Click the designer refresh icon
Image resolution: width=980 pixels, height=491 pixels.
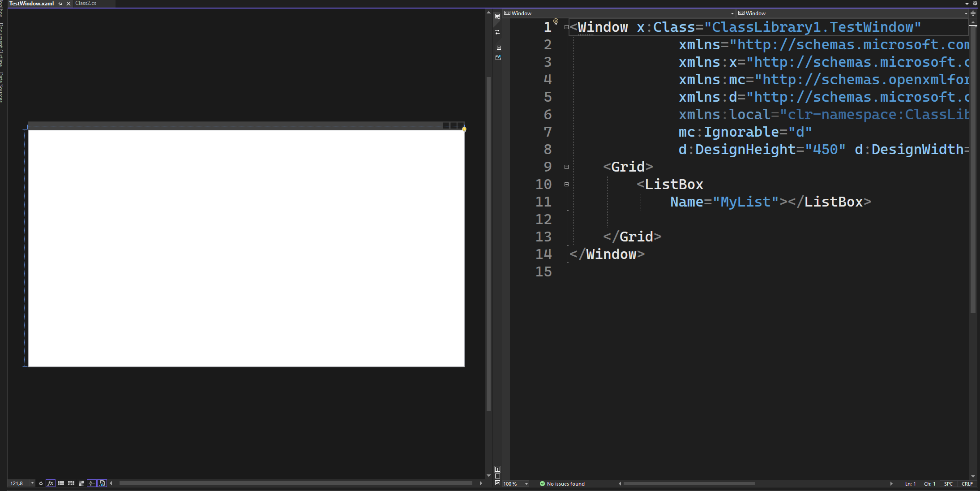click(x=41, y=483)
